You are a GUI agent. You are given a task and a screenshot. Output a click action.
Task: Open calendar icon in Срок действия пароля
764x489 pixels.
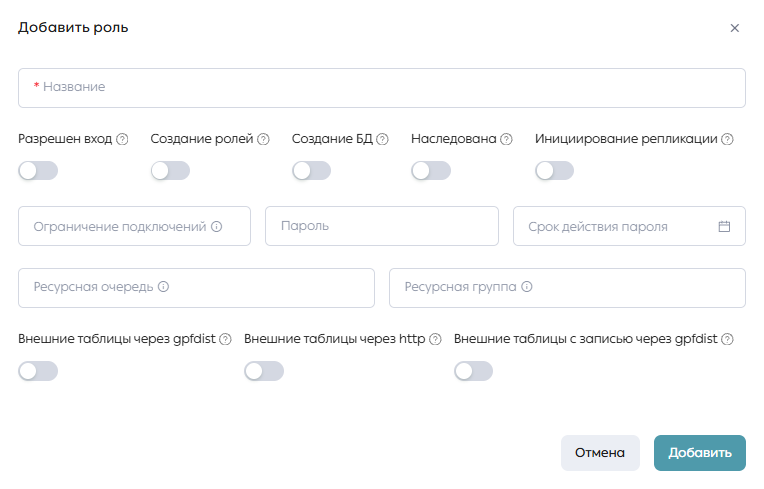[x=724, y=226]
